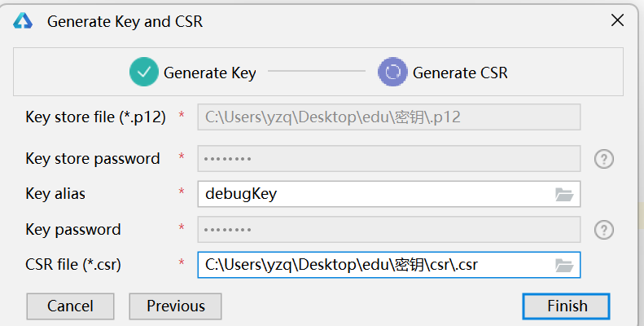Click the Key store password field
The image size is (644, 326).
388,159
